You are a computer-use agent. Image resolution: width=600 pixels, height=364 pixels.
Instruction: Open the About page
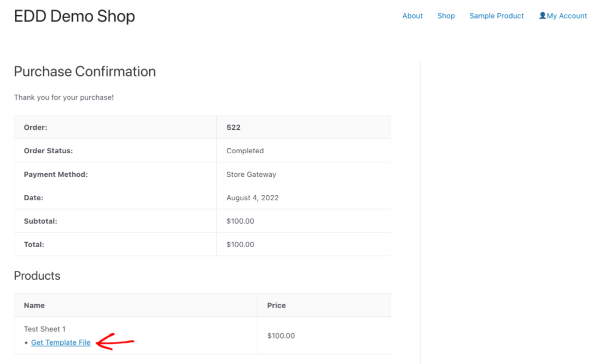(x=412, y=16)
